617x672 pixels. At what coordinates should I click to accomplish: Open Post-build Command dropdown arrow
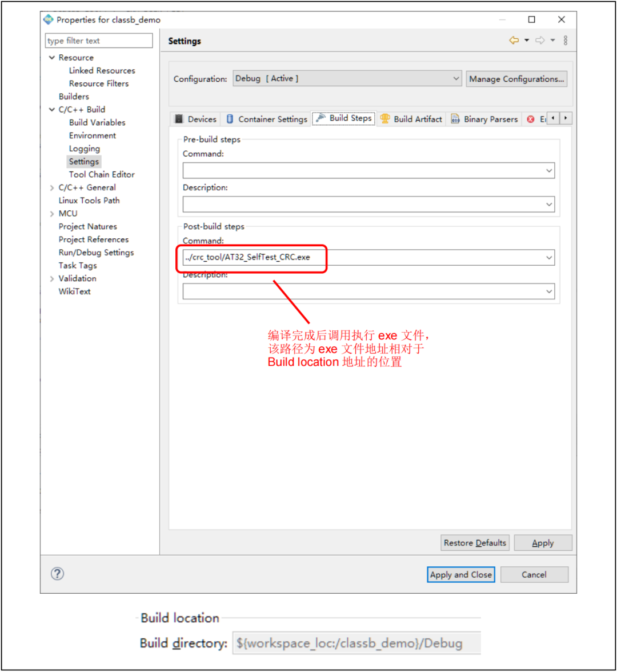(549, 258)
